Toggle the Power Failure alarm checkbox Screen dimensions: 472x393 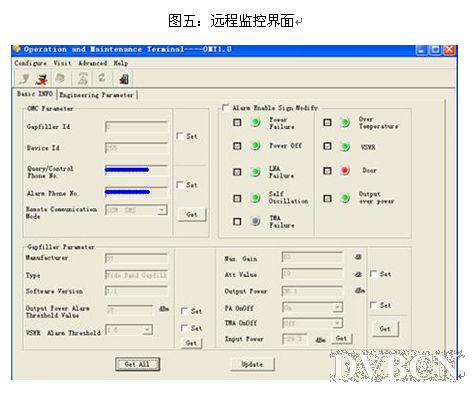click(x=237, y=122)
